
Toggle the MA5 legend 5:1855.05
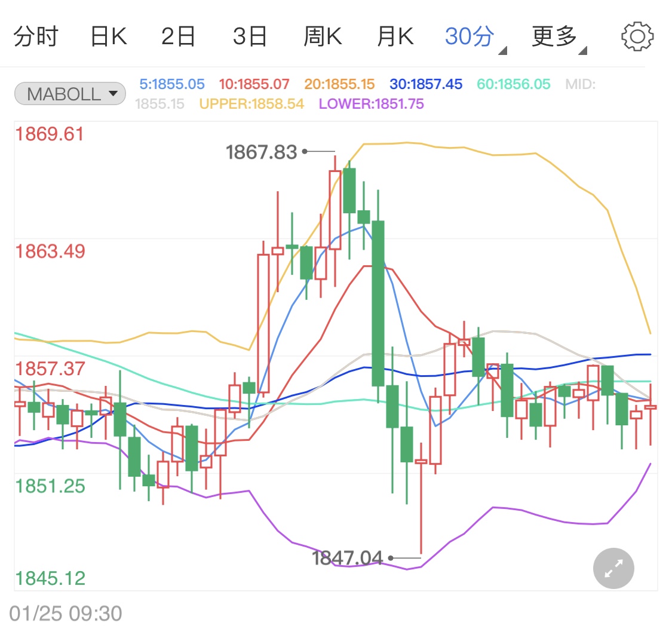click(x=171, y=84)
